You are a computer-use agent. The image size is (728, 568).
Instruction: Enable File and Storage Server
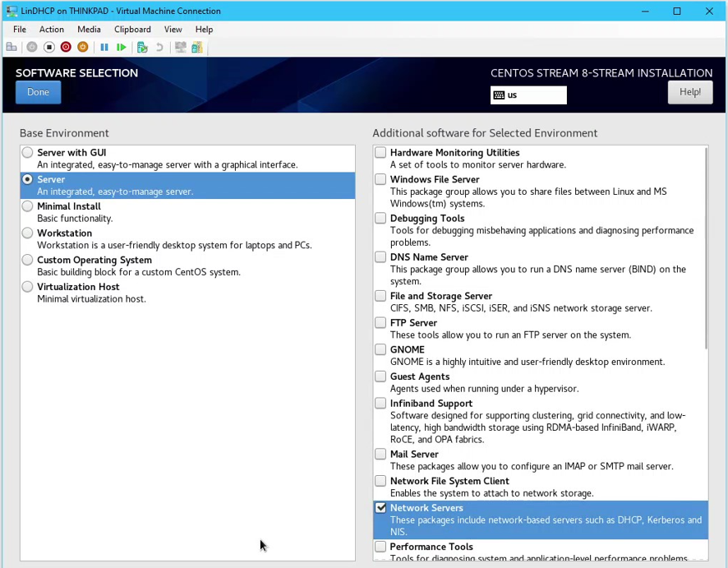point(380,296)
